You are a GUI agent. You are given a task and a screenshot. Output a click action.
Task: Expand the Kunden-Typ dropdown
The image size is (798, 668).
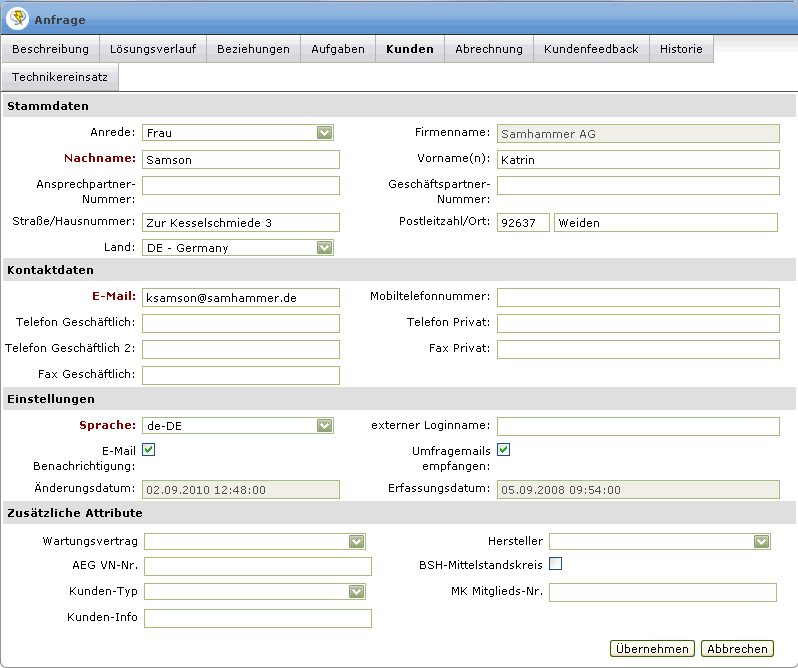click(x=356, y=592)
